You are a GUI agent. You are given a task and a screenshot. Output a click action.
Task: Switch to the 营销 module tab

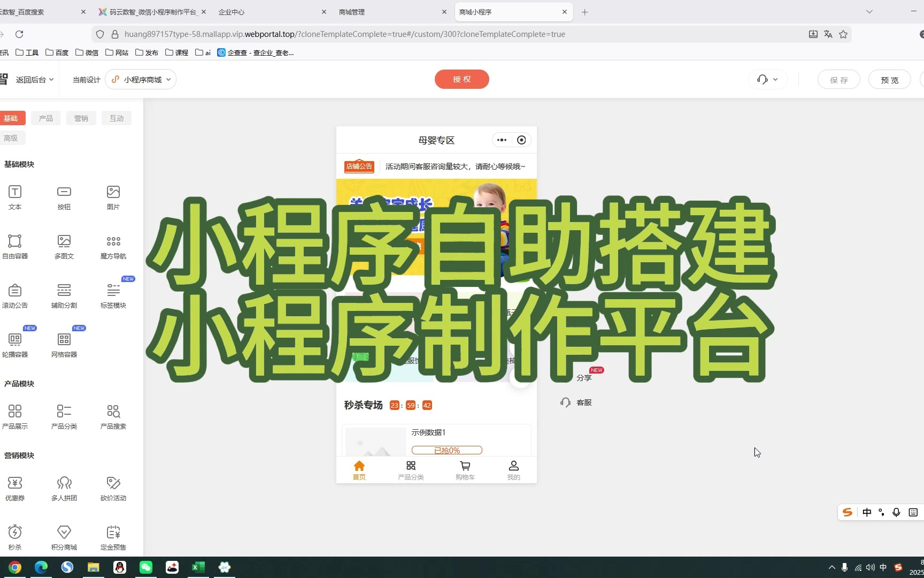(x=81, y=118)
